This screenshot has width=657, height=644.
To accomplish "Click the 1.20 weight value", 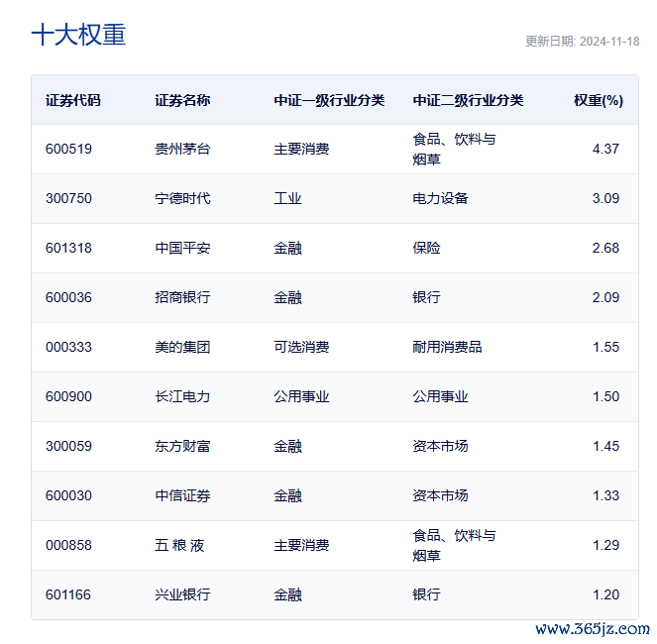I will (x=605, y=594).
